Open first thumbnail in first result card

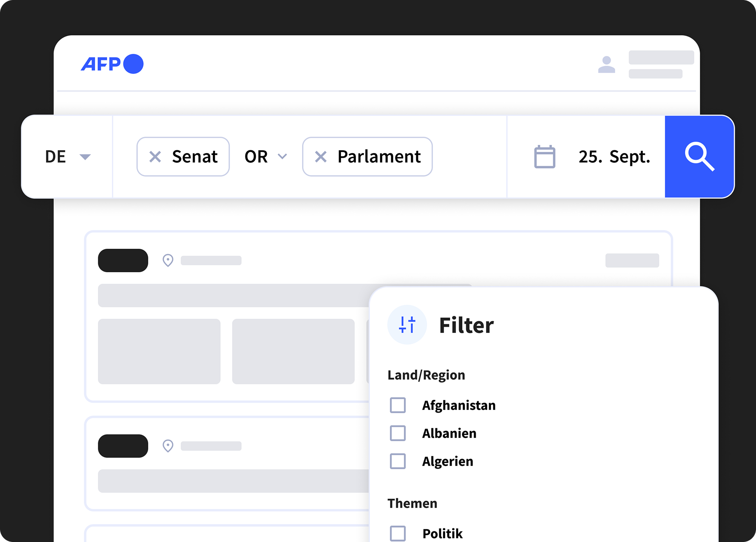point(159,351)
